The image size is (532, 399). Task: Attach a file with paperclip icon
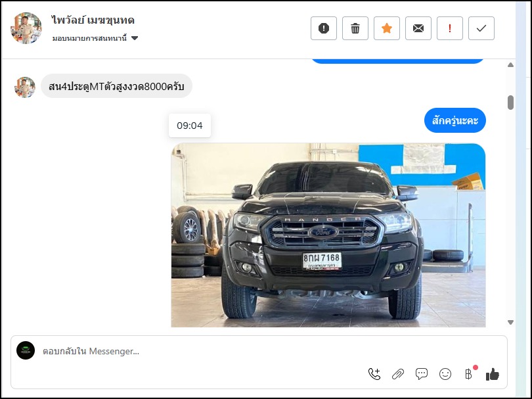(397, 374)
